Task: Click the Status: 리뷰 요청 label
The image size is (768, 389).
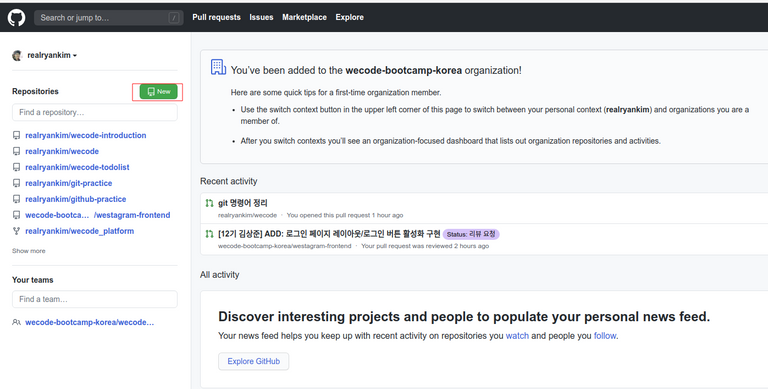Action: click(x=471, y=234)
